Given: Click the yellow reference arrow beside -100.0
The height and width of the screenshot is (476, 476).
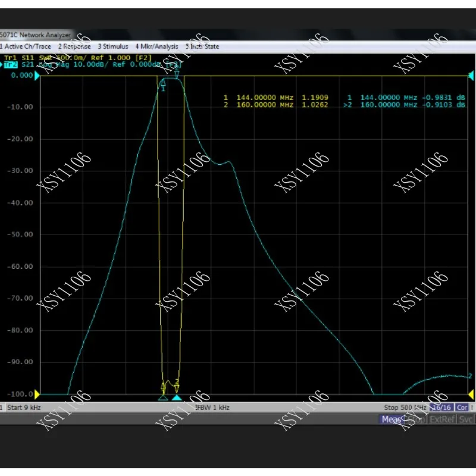Looking at the screenshot, I should [x=37, y=394].
